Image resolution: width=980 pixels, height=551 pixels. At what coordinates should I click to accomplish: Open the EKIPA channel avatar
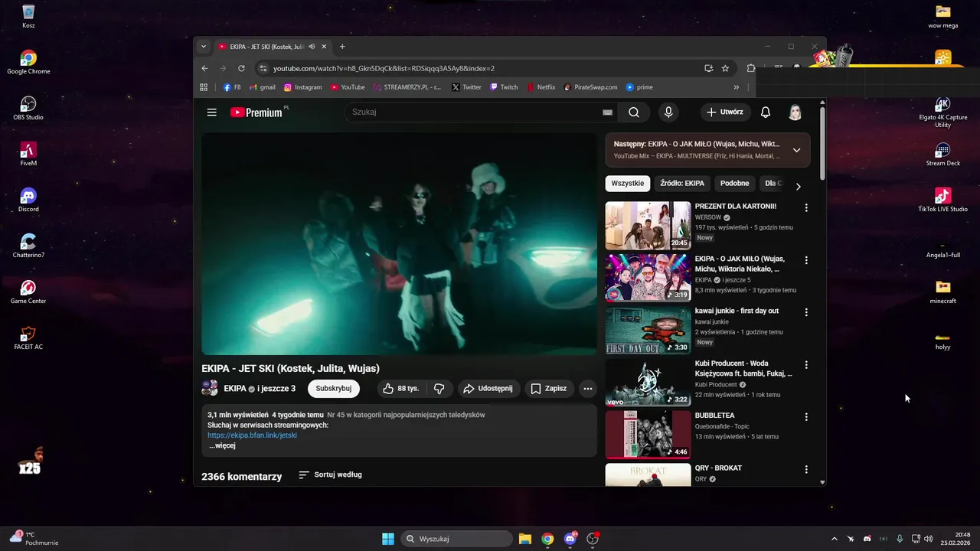tap(210, 389)
